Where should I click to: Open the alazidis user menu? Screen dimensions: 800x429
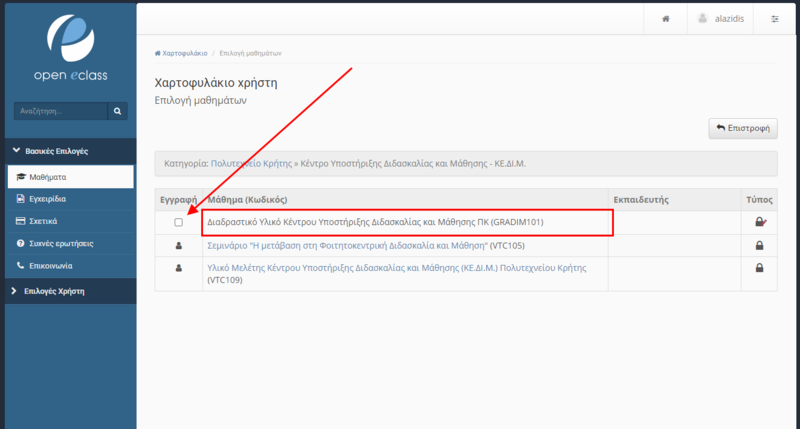(x=720, y=19)
